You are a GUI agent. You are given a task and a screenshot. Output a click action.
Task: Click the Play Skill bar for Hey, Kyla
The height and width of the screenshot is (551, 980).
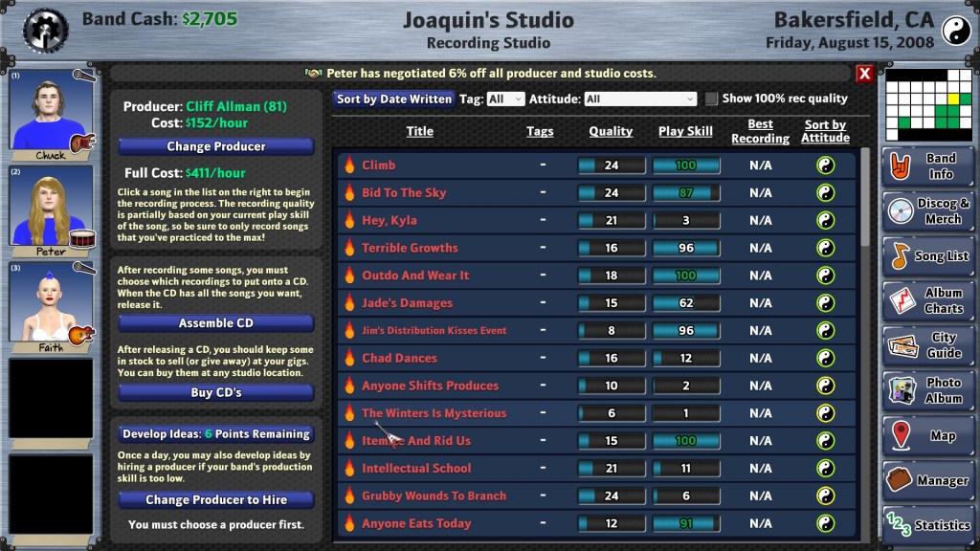coord(686,221)
